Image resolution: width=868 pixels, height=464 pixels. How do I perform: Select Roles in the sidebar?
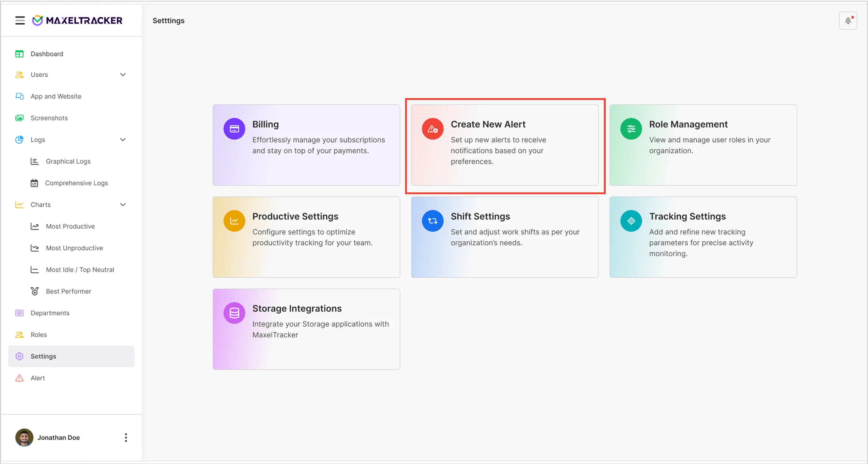72,334
